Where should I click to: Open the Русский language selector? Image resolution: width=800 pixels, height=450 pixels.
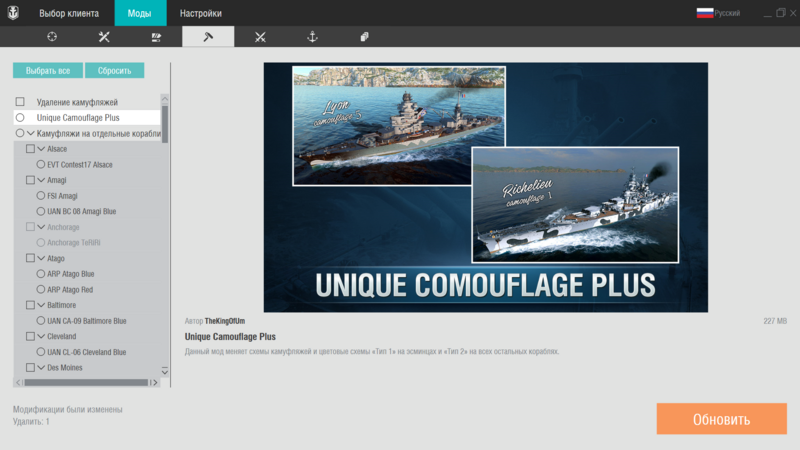coord(719,13)
